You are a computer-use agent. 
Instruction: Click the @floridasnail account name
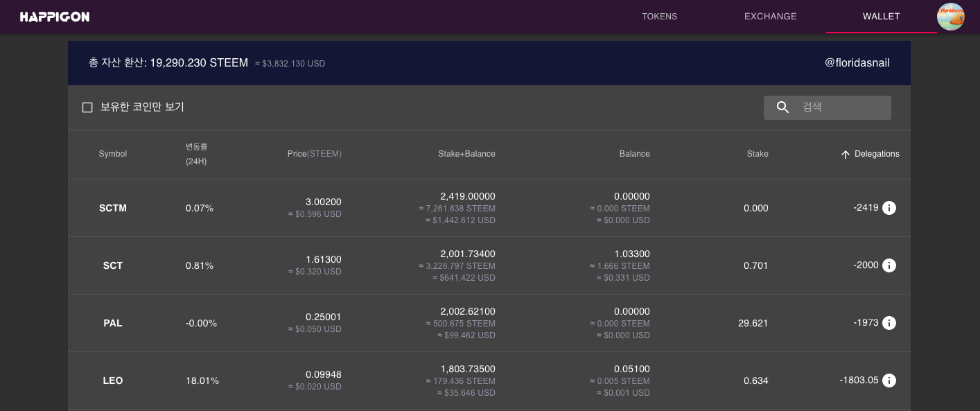click(857, 63)
